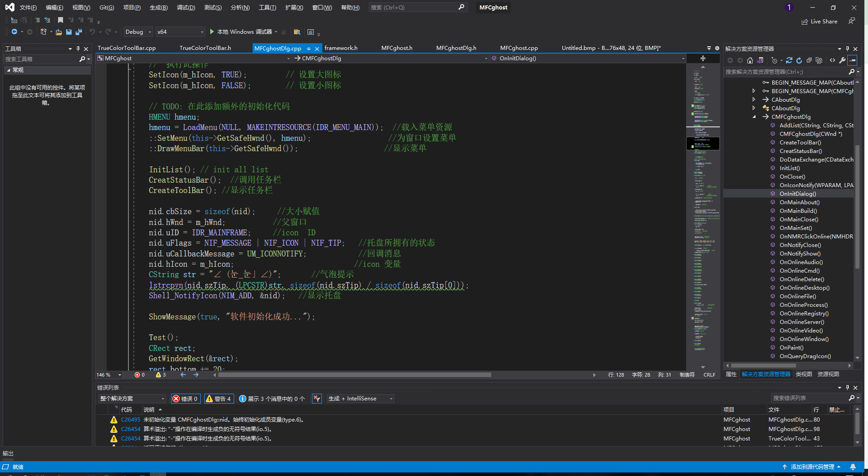
Task: Switch to the MFCghostDlg.h tab
Action: coord(456,48)
